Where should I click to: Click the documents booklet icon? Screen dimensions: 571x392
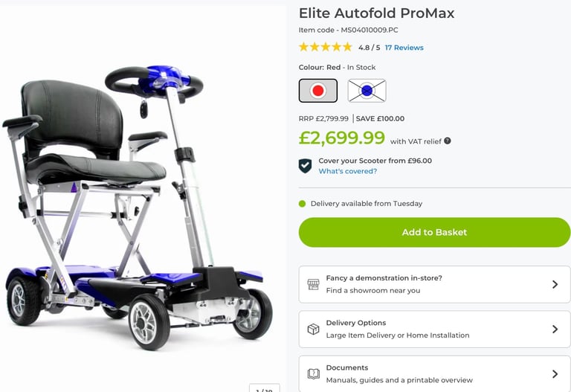point(313,374)
